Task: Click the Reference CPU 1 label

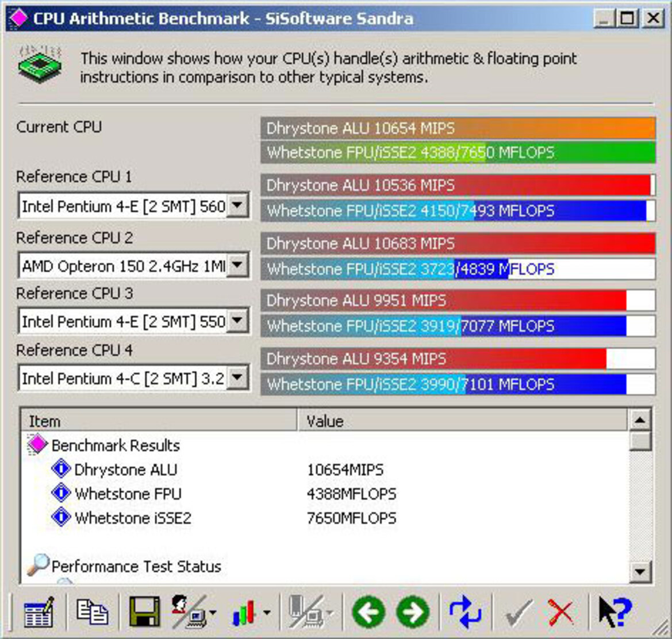Action: click(x=74, y=176)
